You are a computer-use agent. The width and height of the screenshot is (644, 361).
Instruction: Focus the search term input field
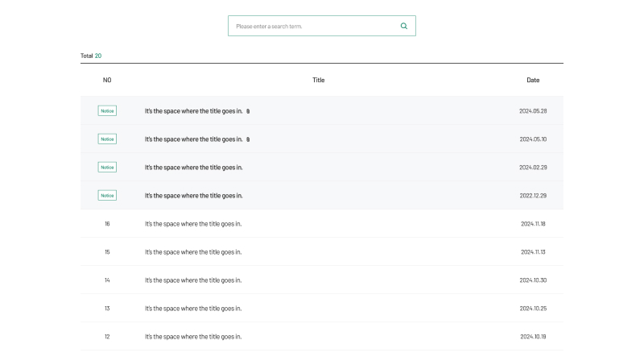pos(313,26)
